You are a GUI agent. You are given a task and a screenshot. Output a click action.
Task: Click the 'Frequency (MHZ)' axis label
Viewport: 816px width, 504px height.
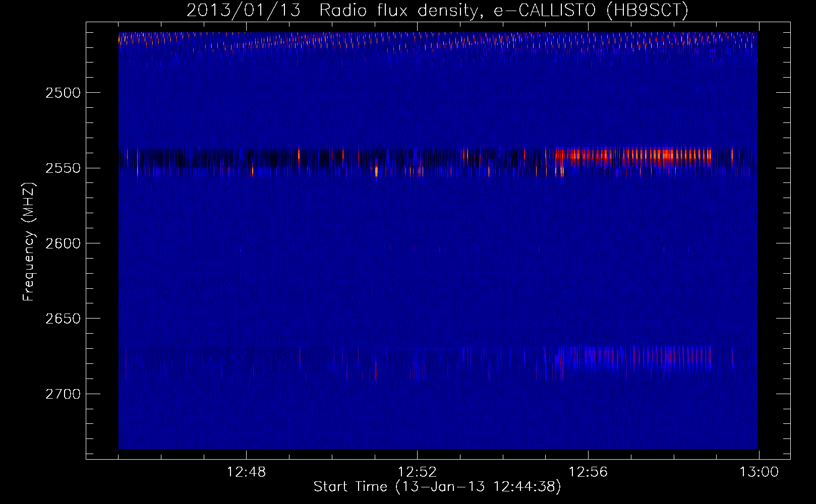pos(29,242)
